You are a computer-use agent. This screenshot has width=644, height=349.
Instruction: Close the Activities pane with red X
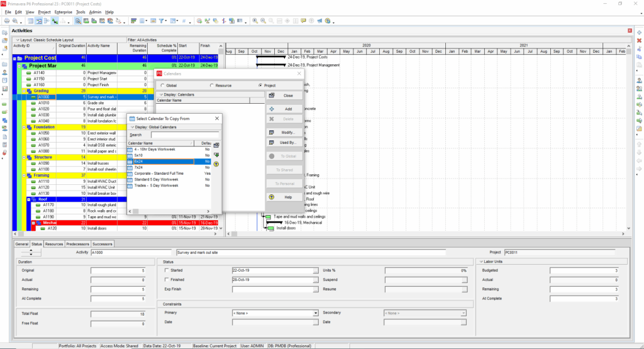[x=630, y=31]
